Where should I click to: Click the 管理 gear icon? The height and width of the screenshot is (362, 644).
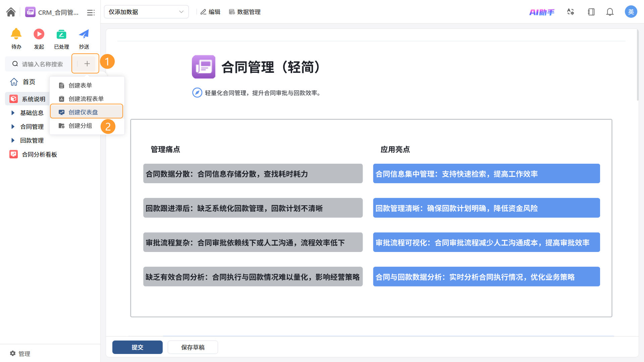tap(13, 353)
